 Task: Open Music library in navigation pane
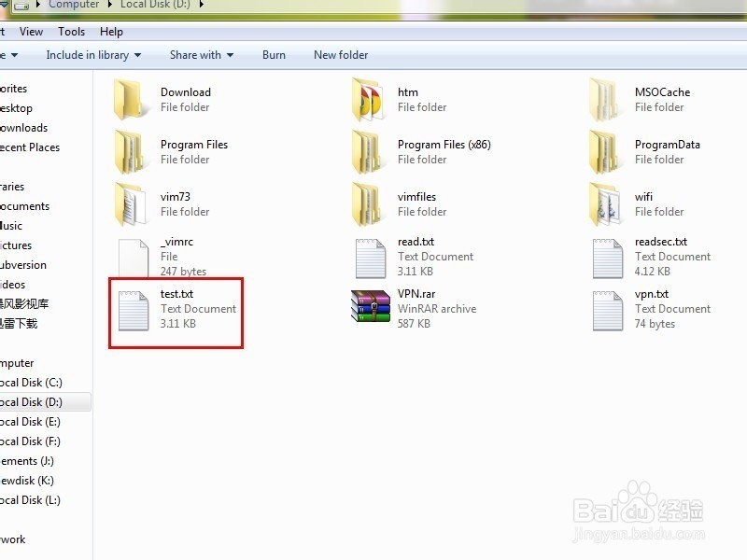tap(11, 225)
